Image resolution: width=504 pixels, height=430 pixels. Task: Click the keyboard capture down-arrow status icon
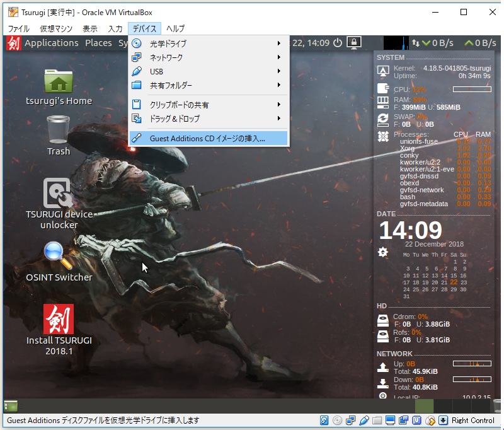coord(444,421)
